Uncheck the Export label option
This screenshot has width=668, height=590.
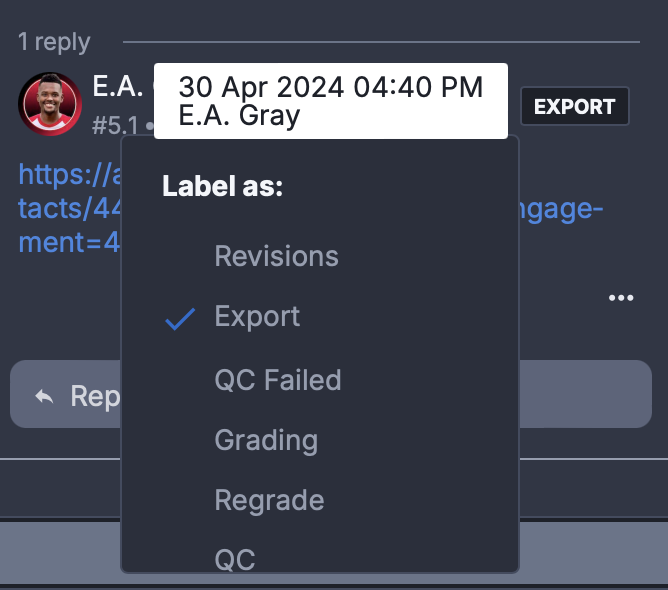click(x=257, y=317)
